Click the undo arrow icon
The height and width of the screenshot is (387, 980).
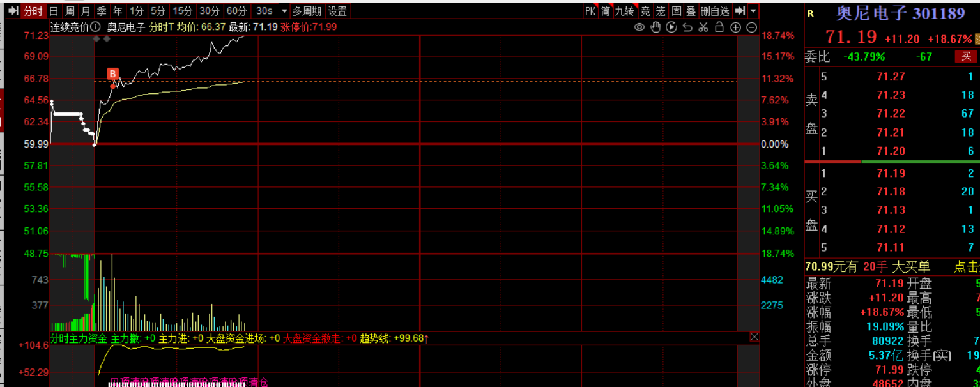pos(687,27)
